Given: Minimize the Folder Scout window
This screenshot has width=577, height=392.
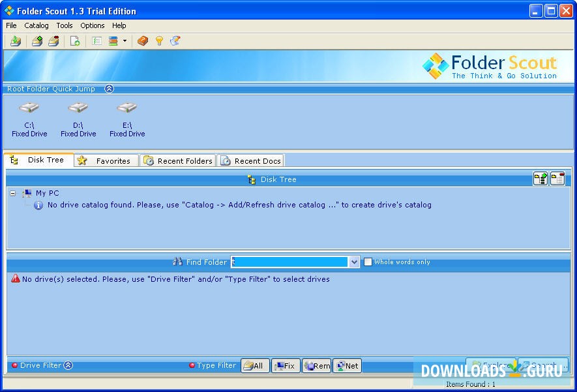Looking at the screenshot, I should 536,10.
